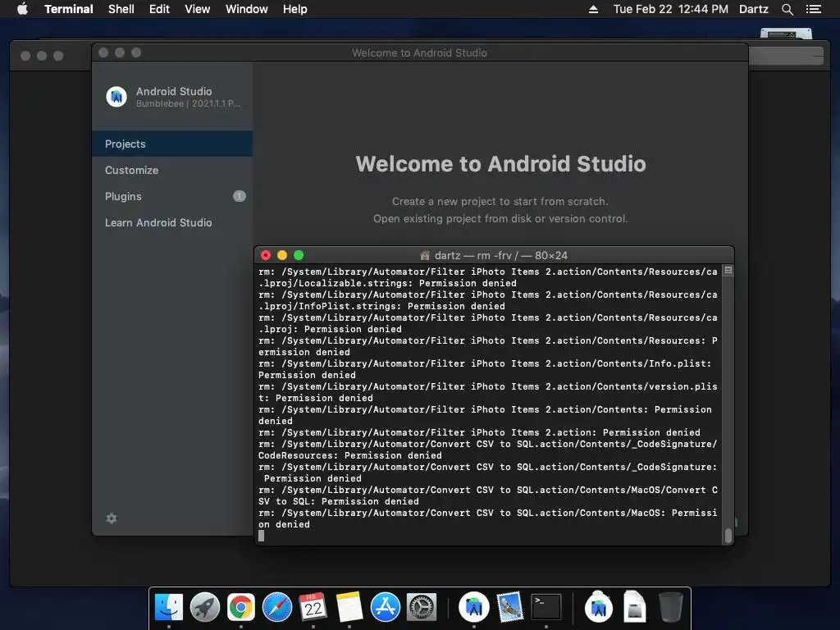Click line '.lproj/Localizable.strings: Permission denied'
The height and width of the screenshot is (630, 840).
coord(387,283)
